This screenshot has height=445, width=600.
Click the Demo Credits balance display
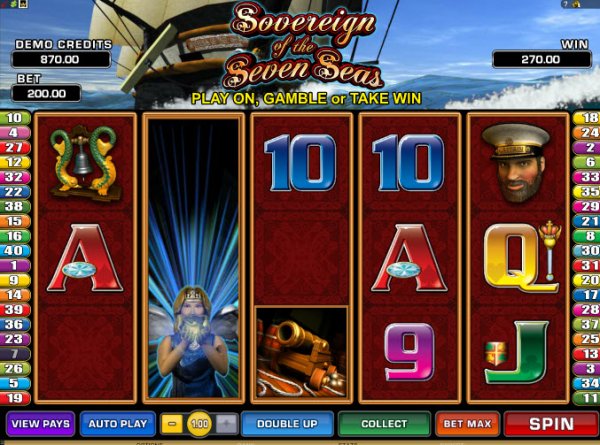coord(61,59)
